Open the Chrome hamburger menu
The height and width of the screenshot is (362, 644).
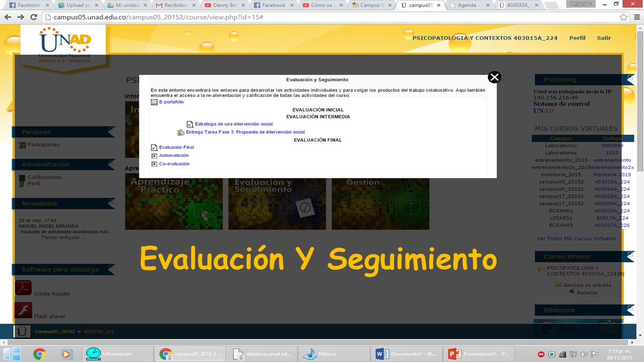(x=636, y=17)
